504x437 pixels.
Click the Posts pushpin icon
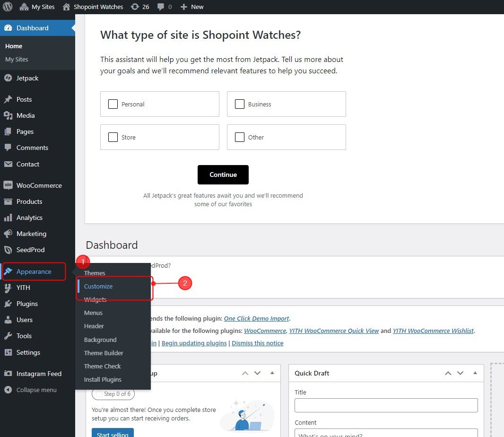8,99
